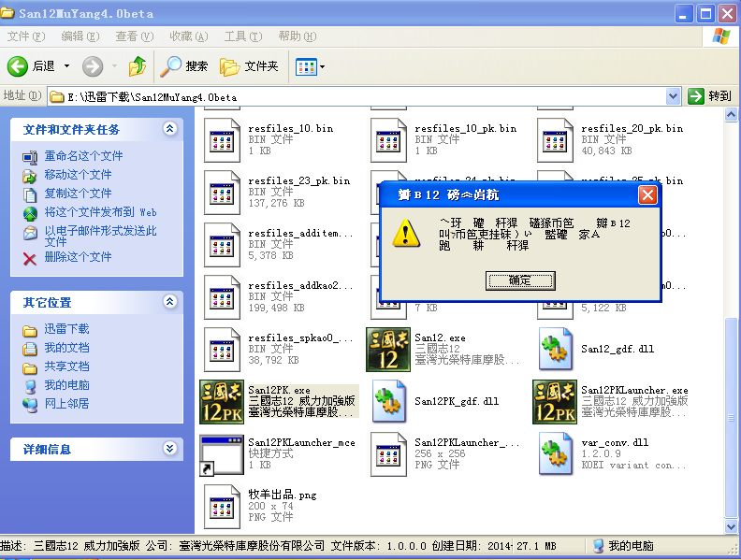Image resolution: width=741 pixels, height=560 pixels.
Task: Select the San12PKLauncher_mce shortcut icon
Action: tap(222, 454)
